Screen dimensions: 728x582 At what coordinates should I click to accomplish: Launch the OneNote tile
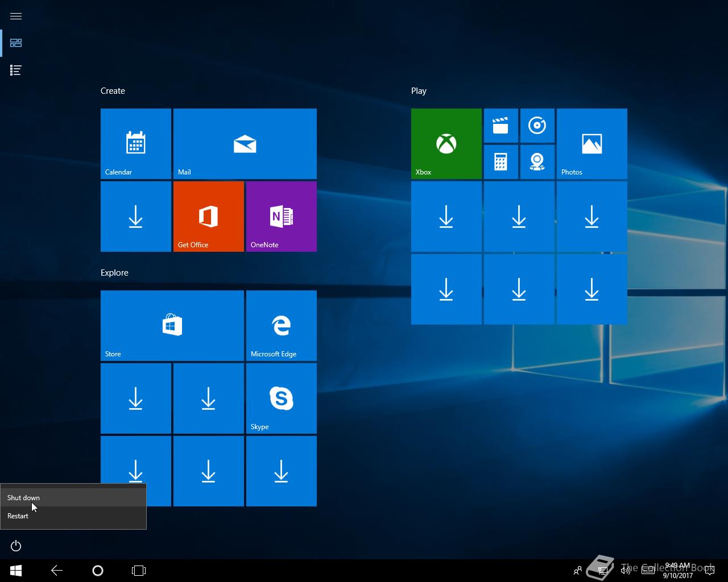[x=282, y=217]
